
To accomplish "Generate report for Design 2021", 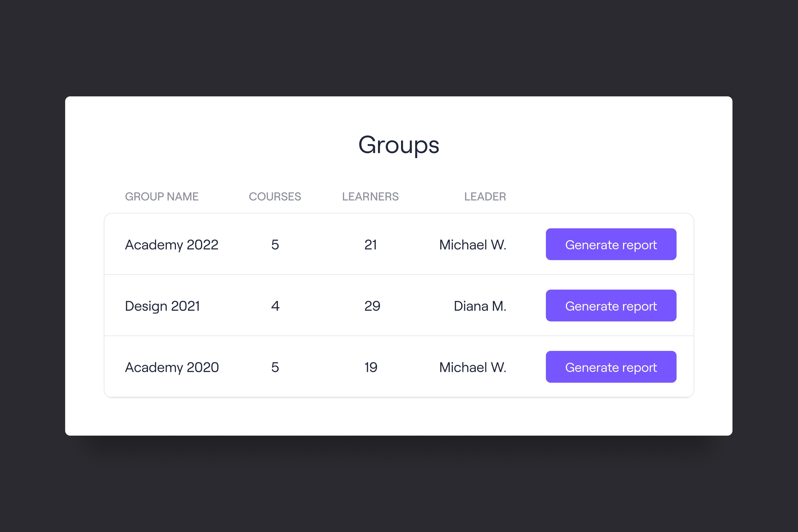I will point(611,306).
